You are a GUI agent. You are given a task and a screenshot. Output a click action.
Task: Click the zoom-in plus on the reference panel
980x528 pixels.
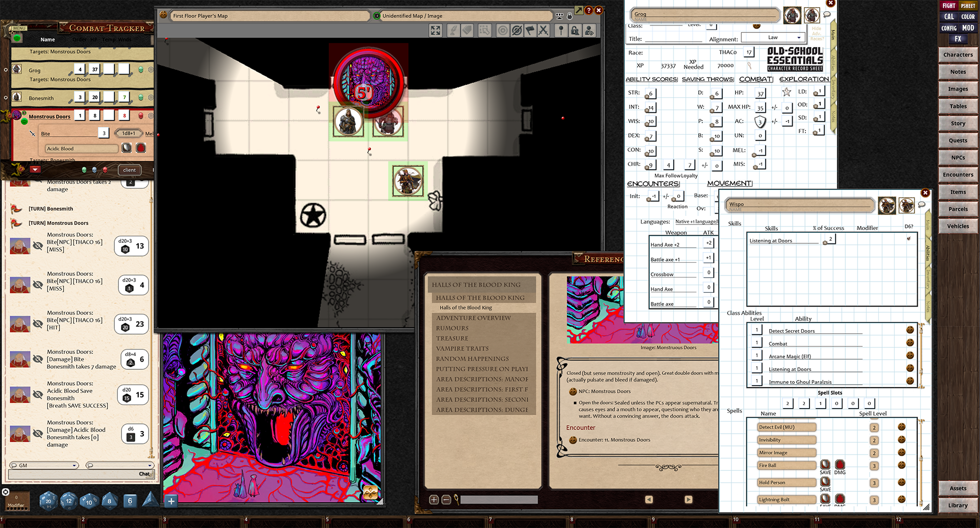tap(434, 499)
